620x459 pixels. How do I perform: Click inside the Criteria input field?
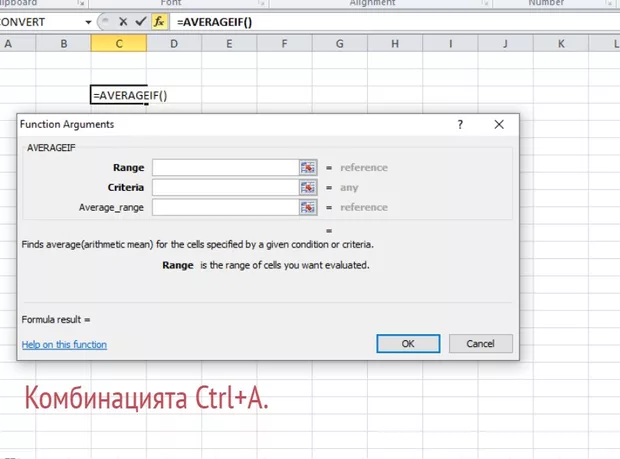click(x=225, y=187)
